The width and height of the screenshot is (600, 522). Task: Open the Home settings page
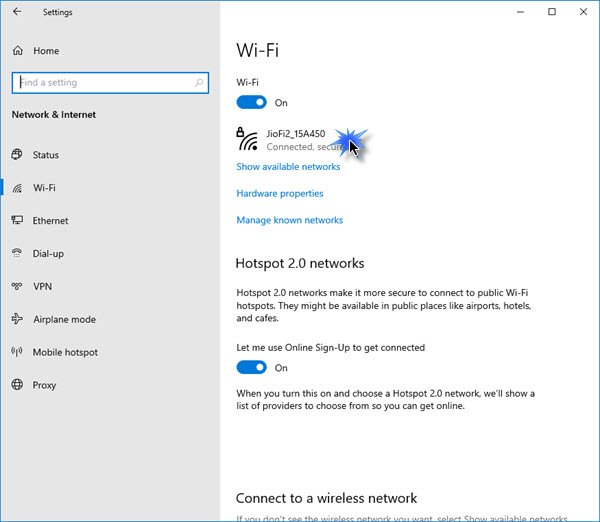coord(46,51)
